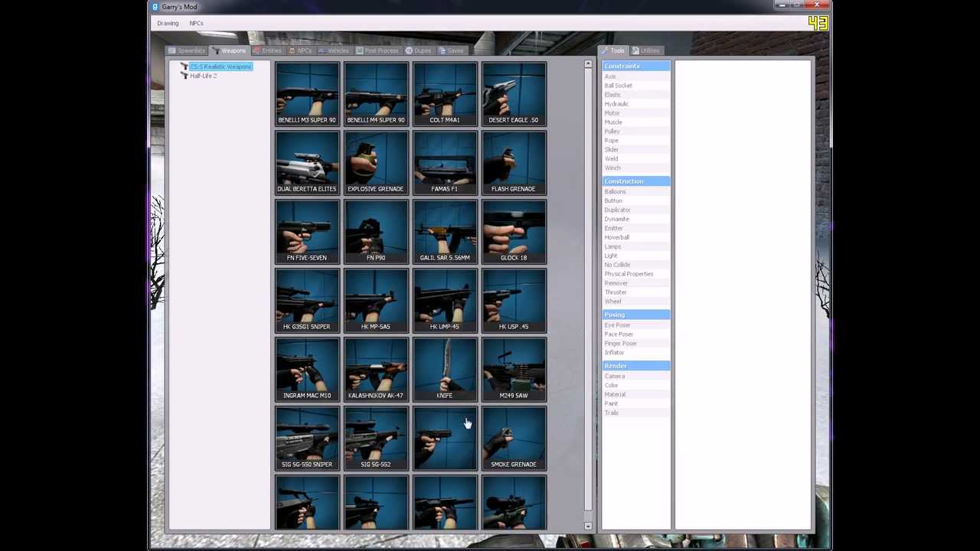Spawn the Ingram MAC M10

pos(307,369)
